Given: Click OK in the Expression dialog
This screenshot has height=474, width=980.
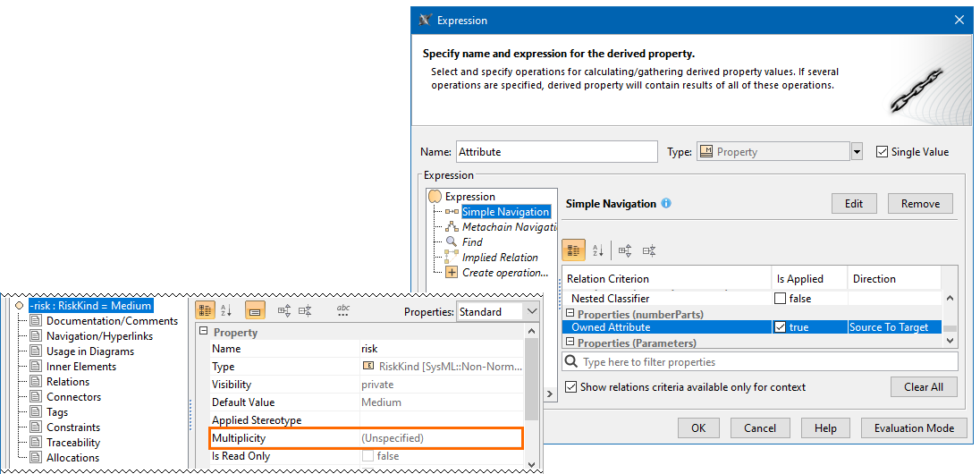Looking at the screenshot, I should [698, 428].
